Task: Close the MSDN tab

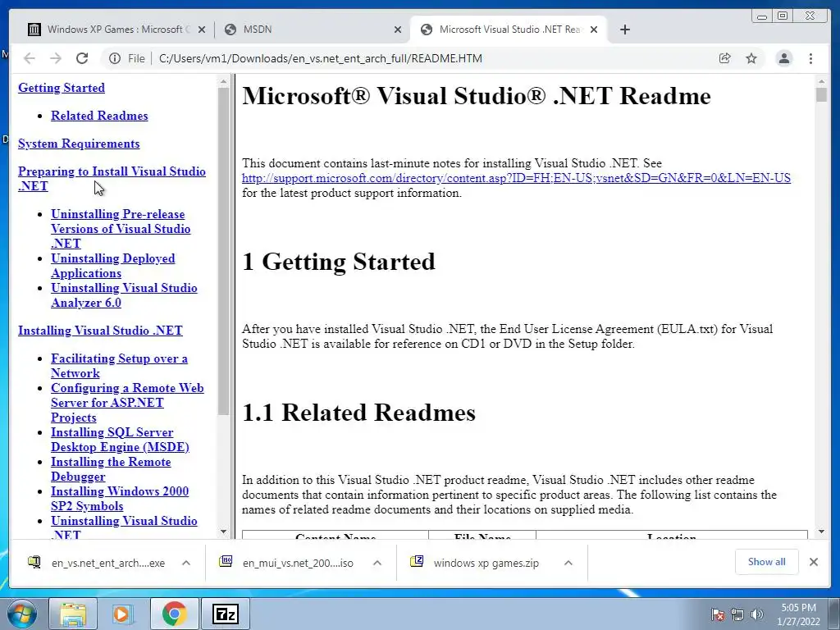Action: point(398,30)
